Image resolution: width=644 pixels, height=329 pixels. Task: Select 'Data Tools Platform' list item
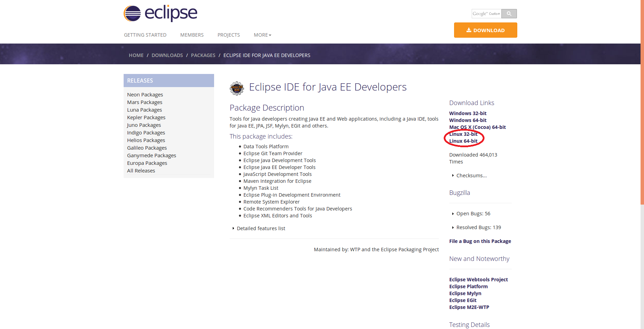tap(266, 147)
